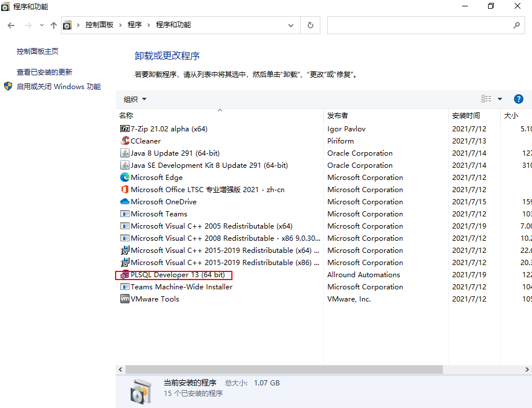Click the Microsoft OneDrive cloud icon
The width and height of the screenshot is (532, 408).
(125, 201)
